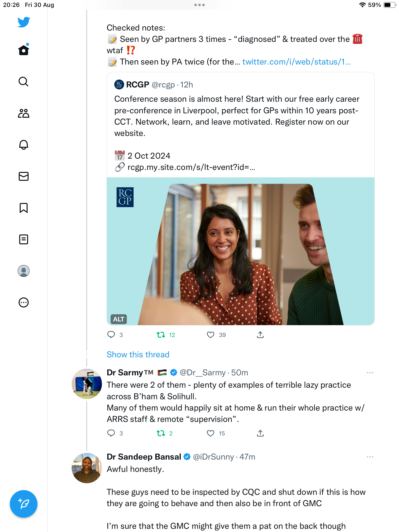
Task: Share Dr Sarmy's tweet via share icon
Action: (x=260, y=433)
